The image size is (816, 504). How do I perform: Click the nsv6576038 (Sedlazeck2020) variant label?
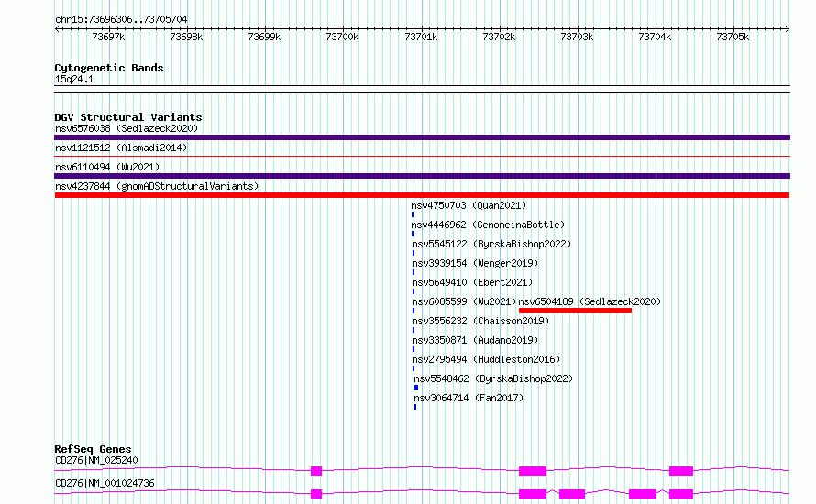point(127,128)
